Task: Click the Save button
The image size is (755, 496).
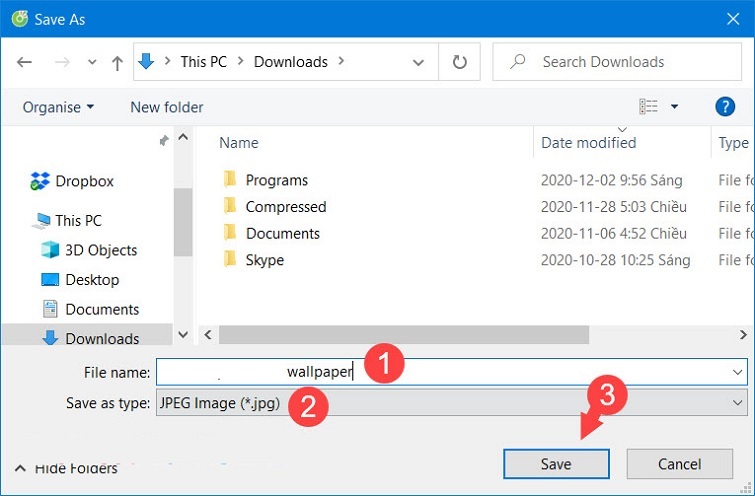Action: (556, 464)
